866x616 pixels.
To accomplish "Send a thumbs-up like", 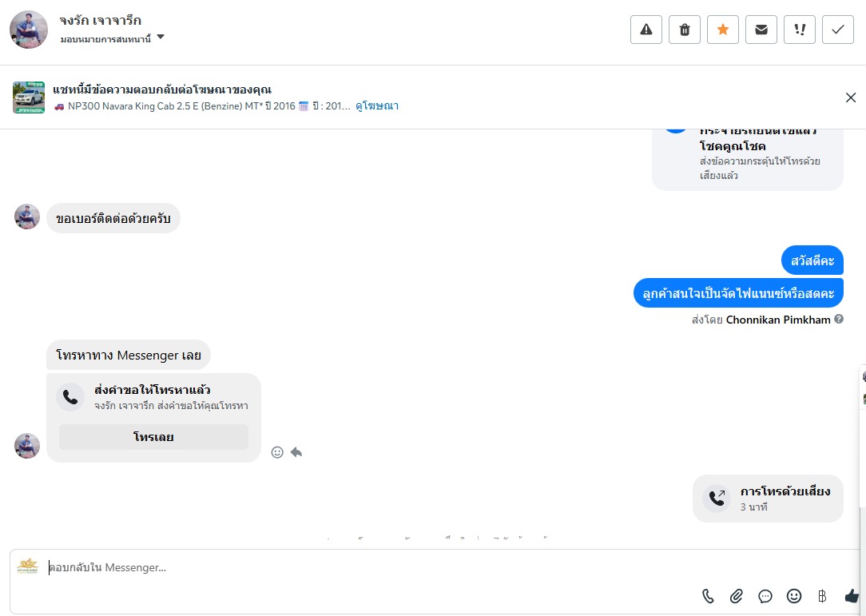I will click(x=851, y=596).
